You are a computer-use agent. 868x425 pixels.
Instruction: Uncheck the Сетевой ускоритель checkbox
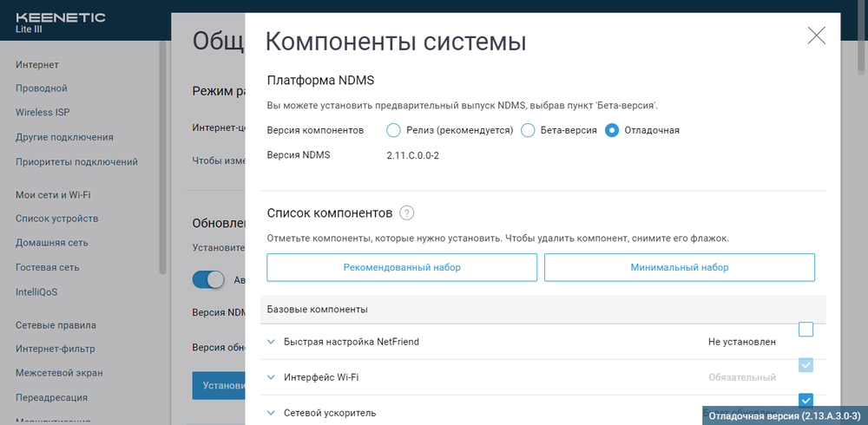(x=806, y=400)
